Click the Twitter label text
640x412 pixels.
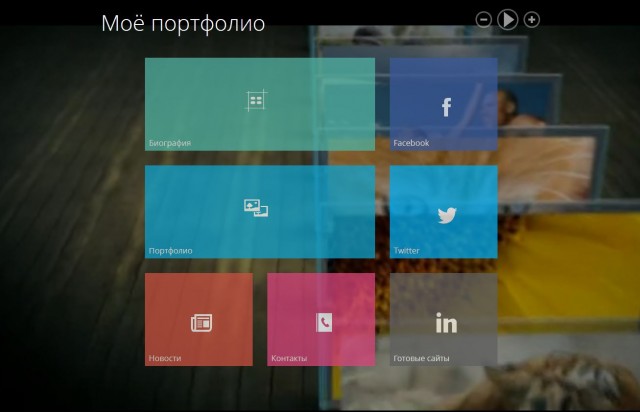coord(406,251)
